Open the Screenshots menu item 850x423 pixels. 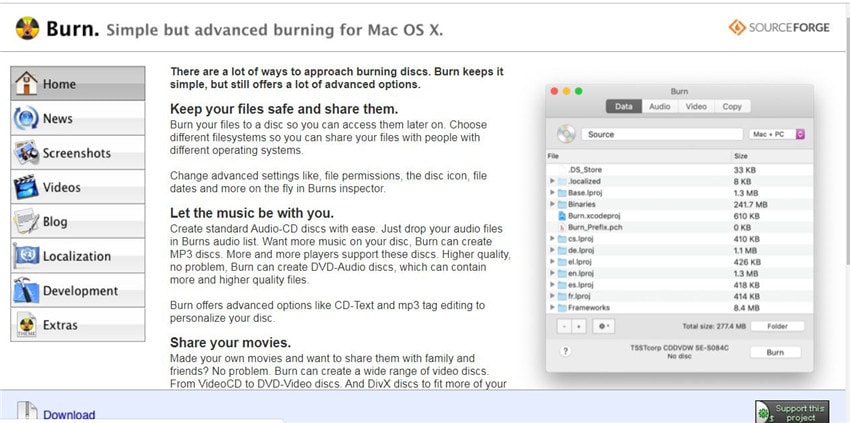(x=78, y=152)
